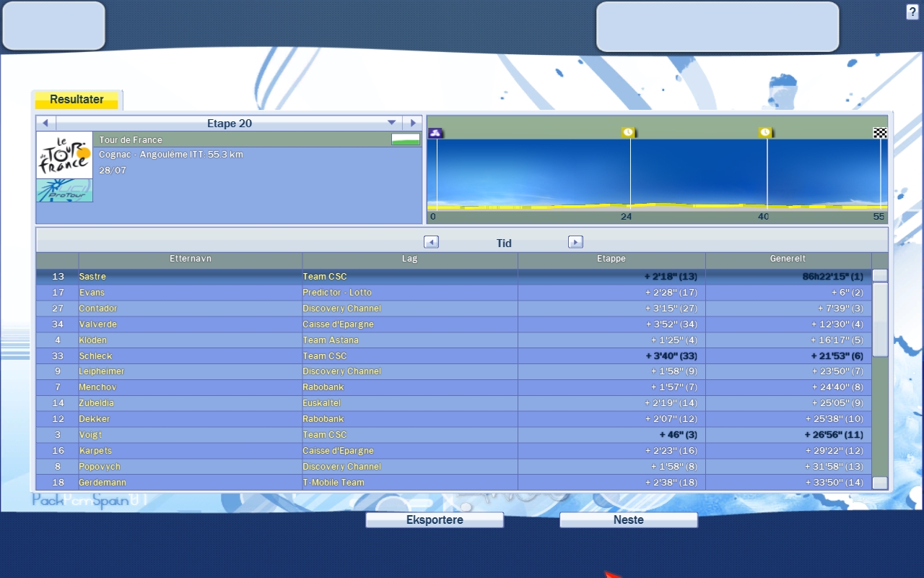
Task: Click the green and white stage type swatch
Action: [406, 139]
